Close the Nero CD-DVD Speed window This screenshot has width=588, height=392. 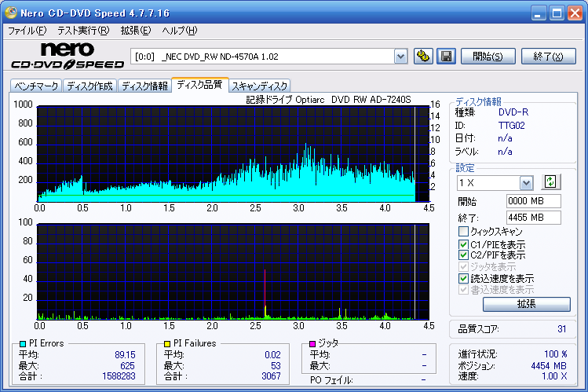click(575, 13)
